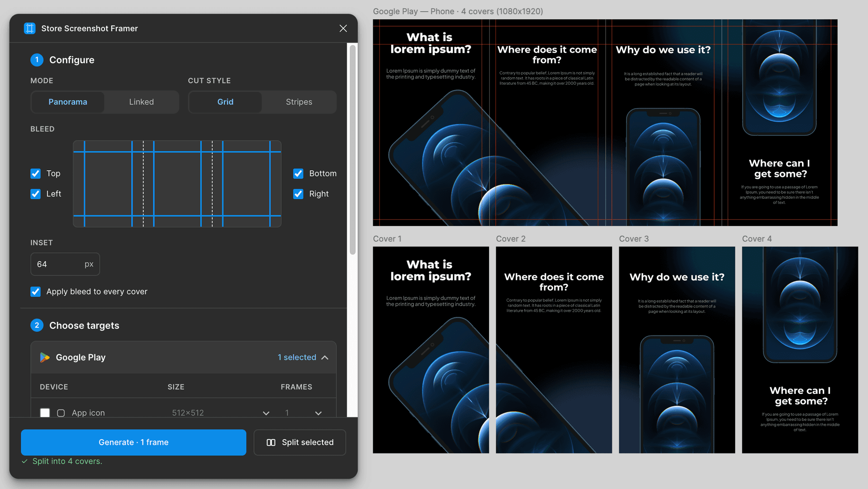Click the Store Screenshot Framer plugin icon
The width and height of the screenshot is (868, 489).
pos(29,29)
